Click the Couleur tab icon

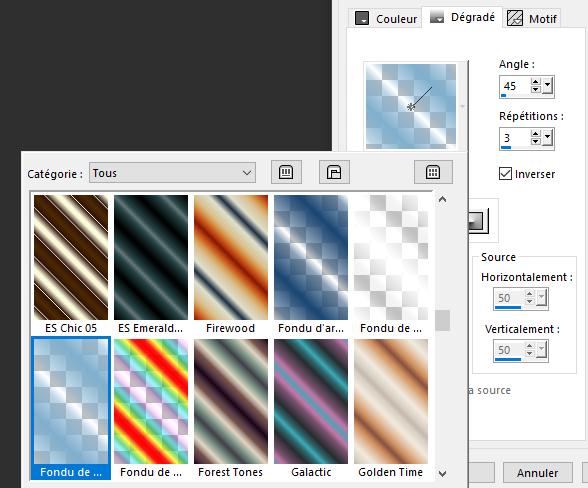tap(362, 18)
